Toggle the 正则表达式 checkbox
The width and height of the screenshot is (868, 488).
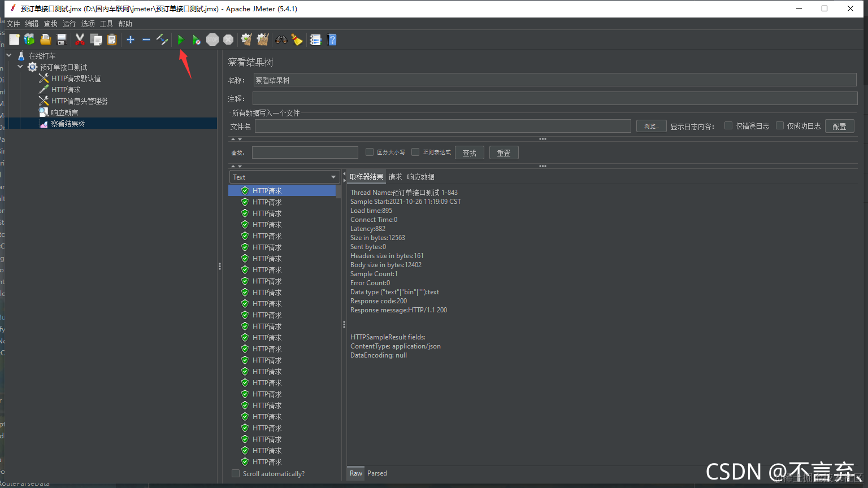pos(415,152)
